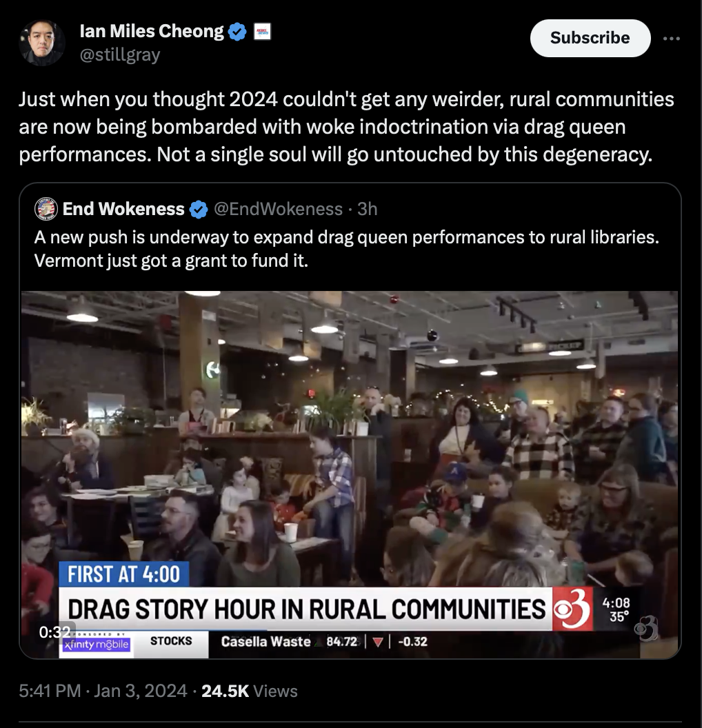
Task: Click the blue verified badge beside Ian Miles Cheong
Action: click(x=238, y=32)
